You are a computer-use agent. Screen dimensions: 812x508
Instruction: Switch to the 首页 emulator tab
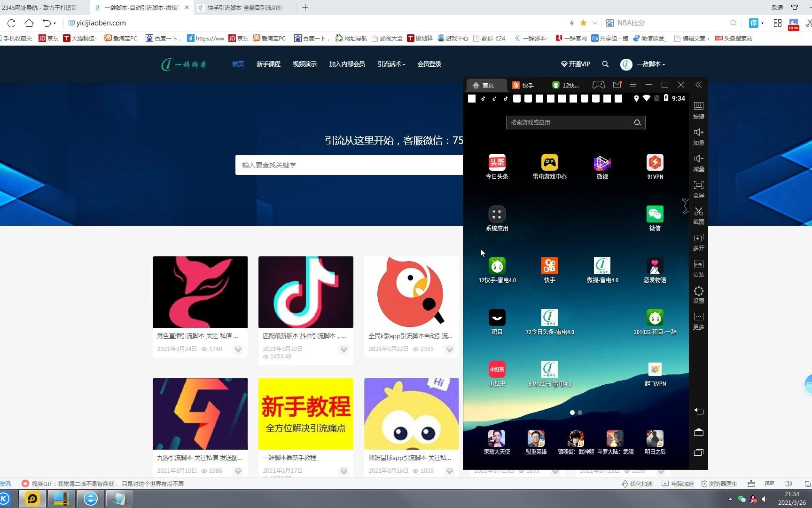tap(486, 85)
